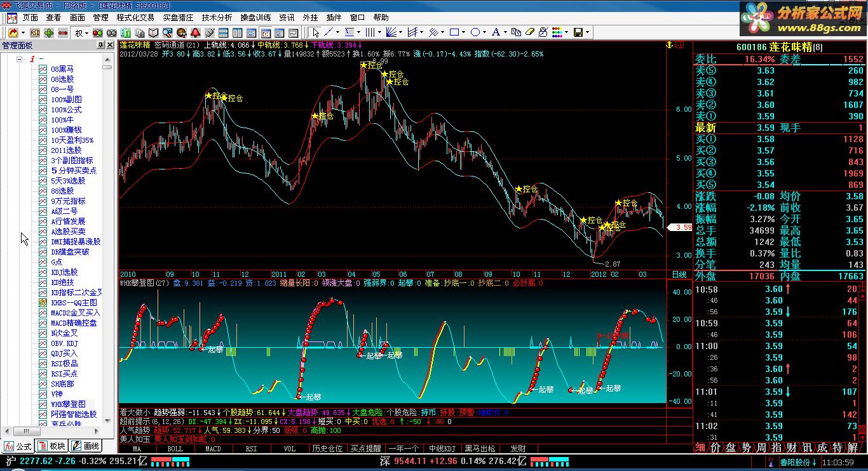Click the lock drawings padlock icon

[543, 32]
